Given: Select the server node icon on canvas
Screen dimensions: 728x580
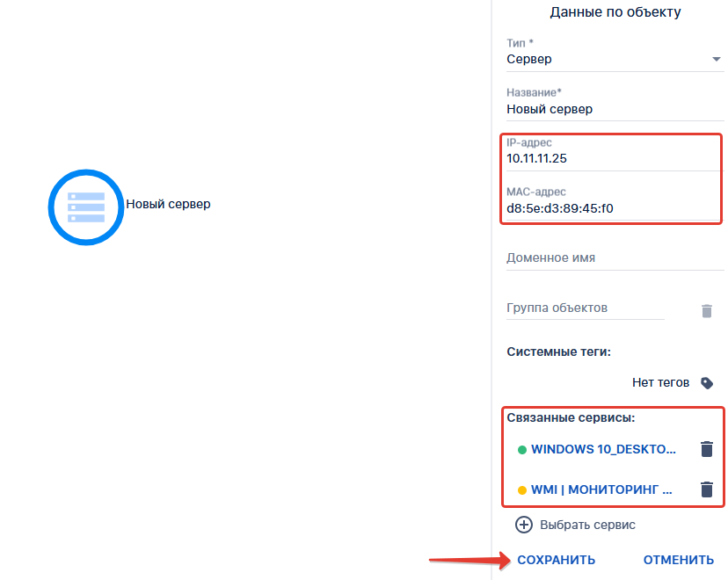Looking at the screenshot, I should click(85, 207).
